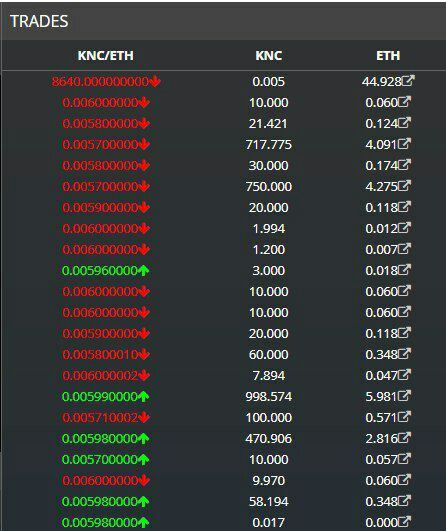Screen dimensions: 446x531
Task: Click the 58.194 KNC amount
Action: 269,502
